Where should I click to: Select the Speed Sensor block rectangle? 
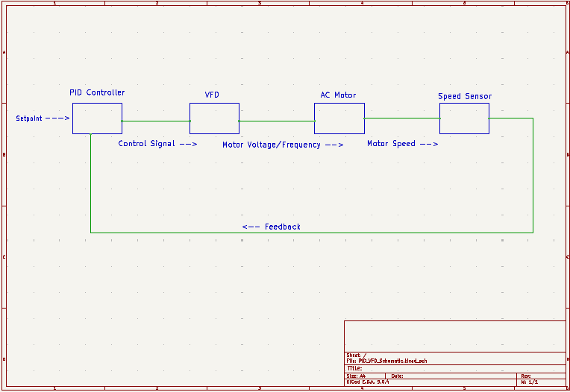click(464, 118)
